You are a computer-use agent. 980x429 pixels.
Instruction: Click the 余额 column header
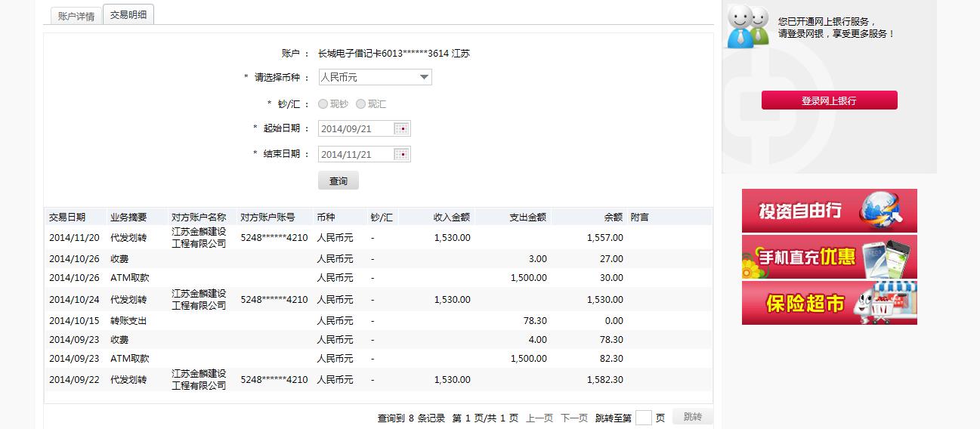(x=614, y=217)
